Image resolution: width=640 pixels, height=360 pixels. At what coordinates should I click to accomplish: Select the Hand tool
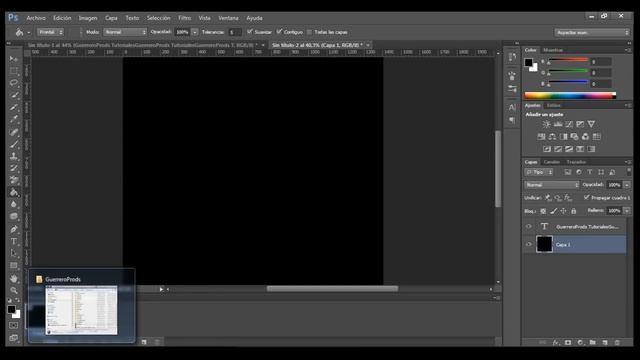(13, 278)
